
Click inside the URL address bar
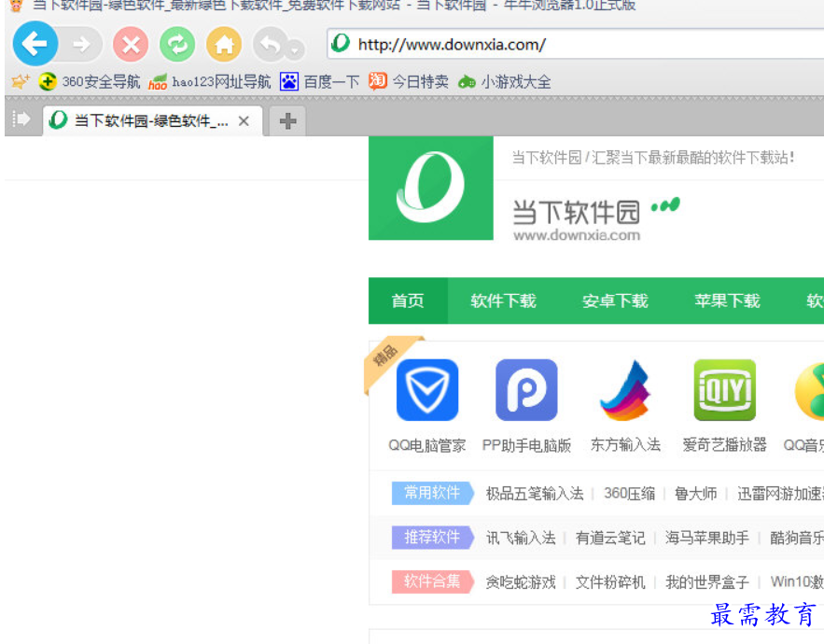point(578,44)
